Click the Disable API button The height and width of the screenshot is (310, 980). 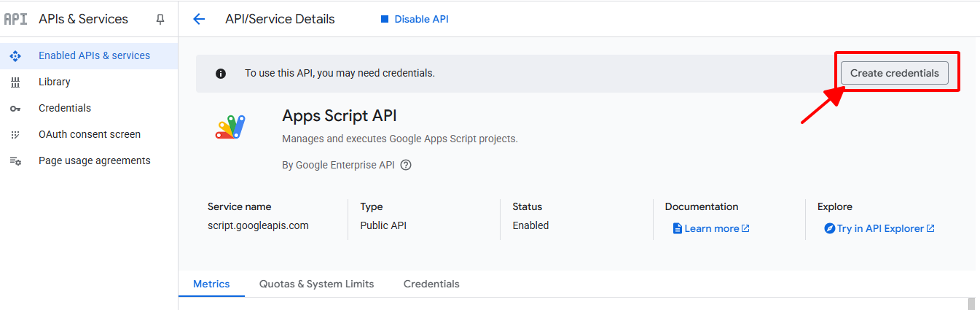[x=415, y=20]
